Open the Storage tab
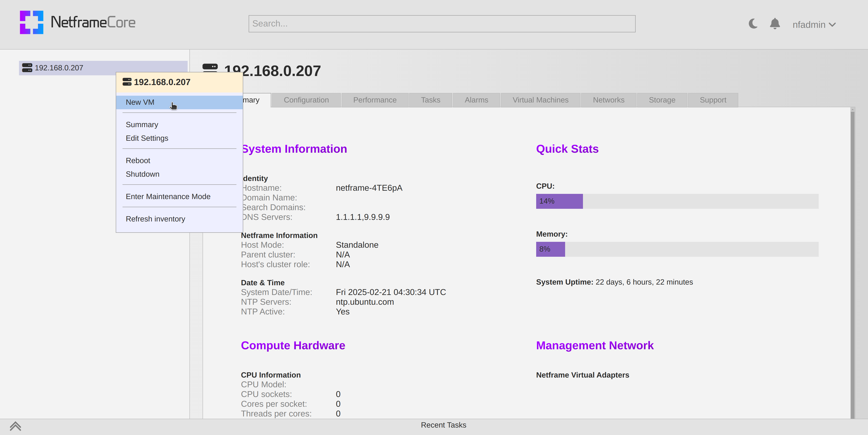 click(662, 100)
